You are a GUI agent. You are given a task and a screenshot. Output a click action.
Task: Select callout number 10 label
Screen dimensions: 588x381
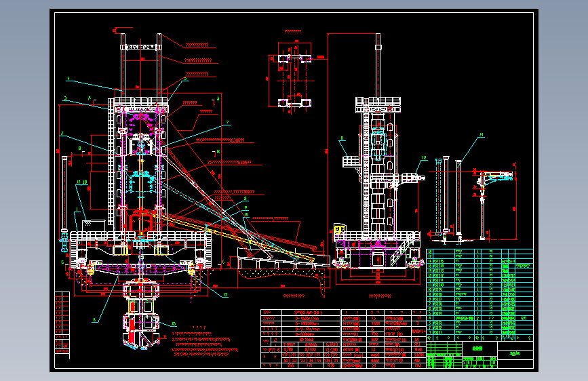click(246, 215)
